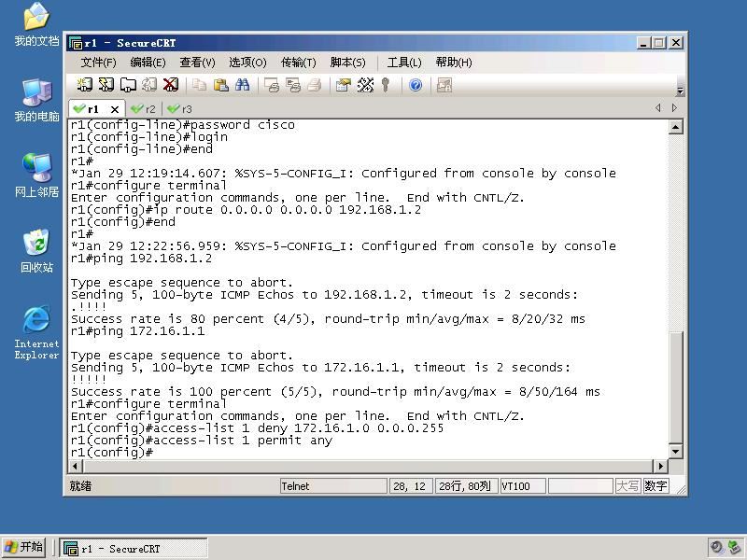The height and width of the screenshot is (560, 747).
Task: Select the 回收站 desktop icon
Action: (x=36, y=251)
